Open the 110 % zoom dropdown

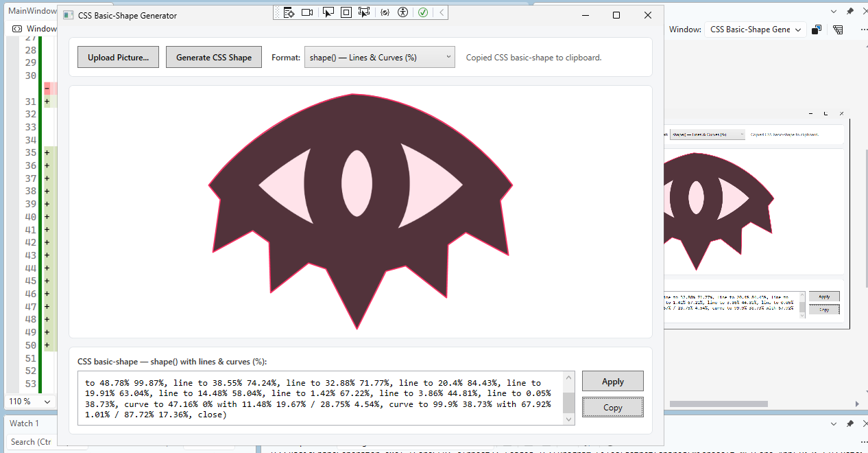coord(30,401)
